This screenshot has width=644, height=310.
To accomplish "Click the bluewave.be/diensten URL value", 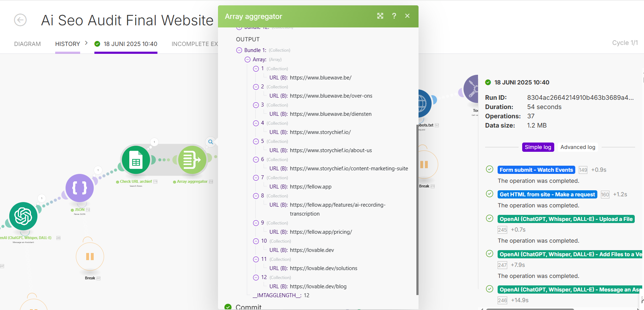I will pos(331,114).
